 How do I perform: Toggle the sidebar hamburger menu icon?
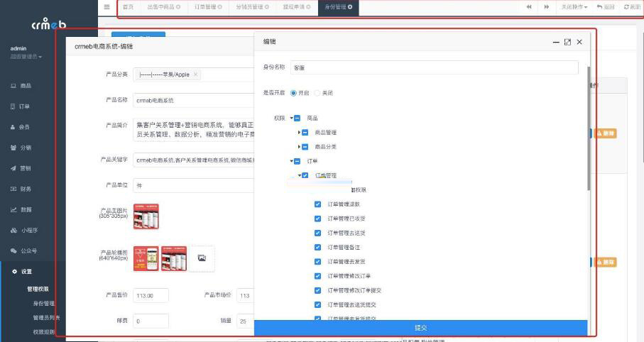click(107, 7)
